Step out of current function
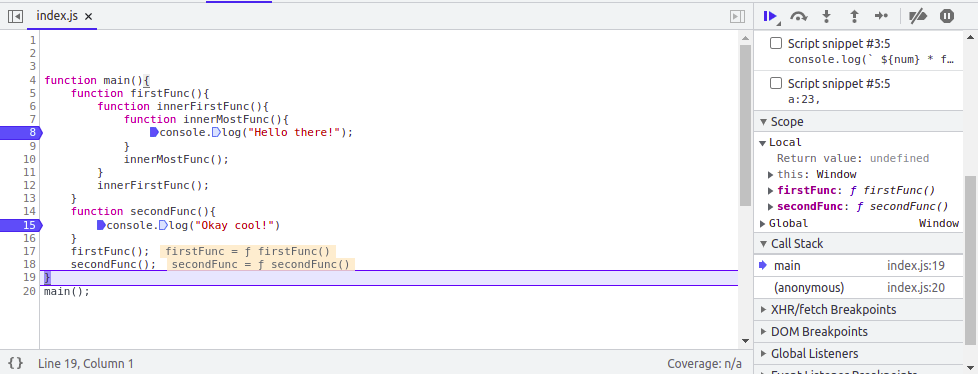Image resolution: width=978 pixels, height=374 pixels. pos(855,17)
